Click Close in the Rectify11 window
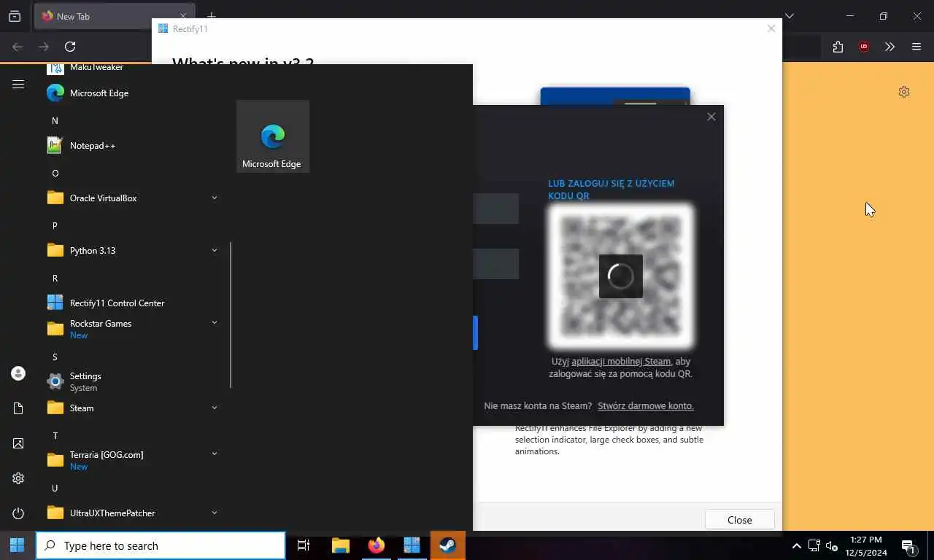This screenshot has height=560, width=934. click(x=739, y=520)
